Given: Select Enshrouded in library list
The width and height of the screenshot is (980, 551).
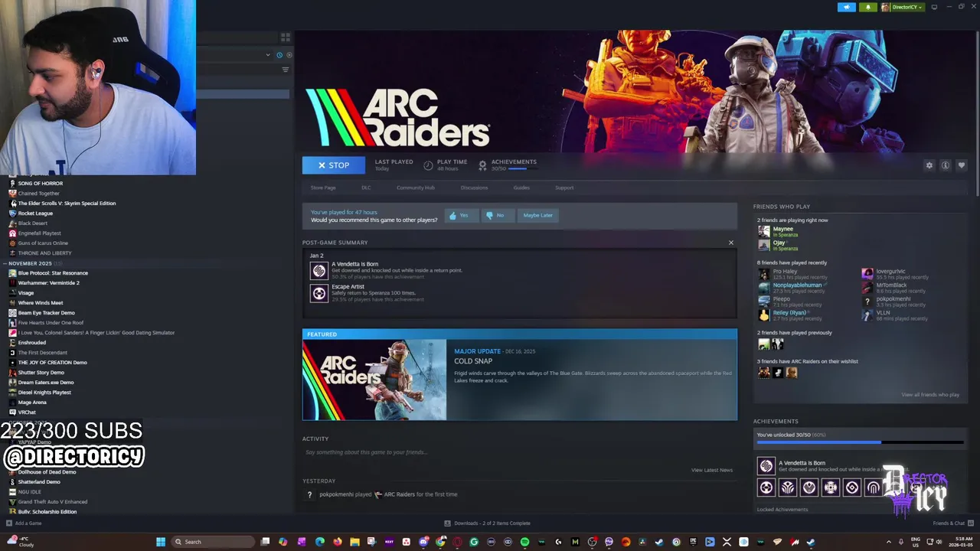Looking at the screenshot, I should 32,343.
